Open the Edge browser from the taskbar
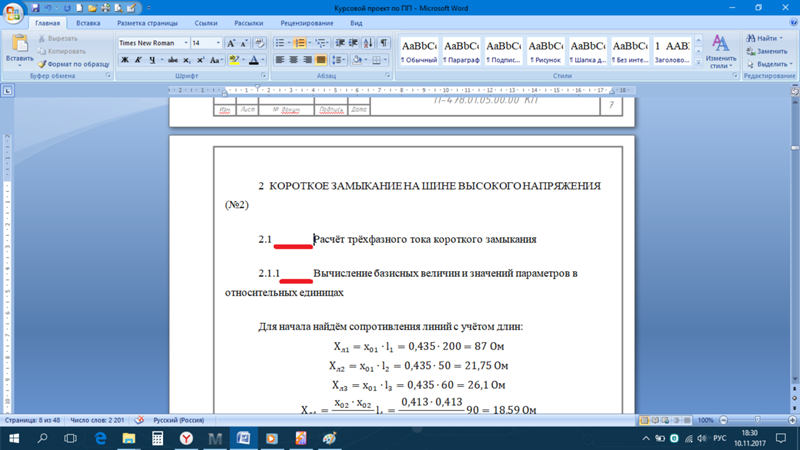This screenshot has width=800, height=450. (x=101, y=438)
